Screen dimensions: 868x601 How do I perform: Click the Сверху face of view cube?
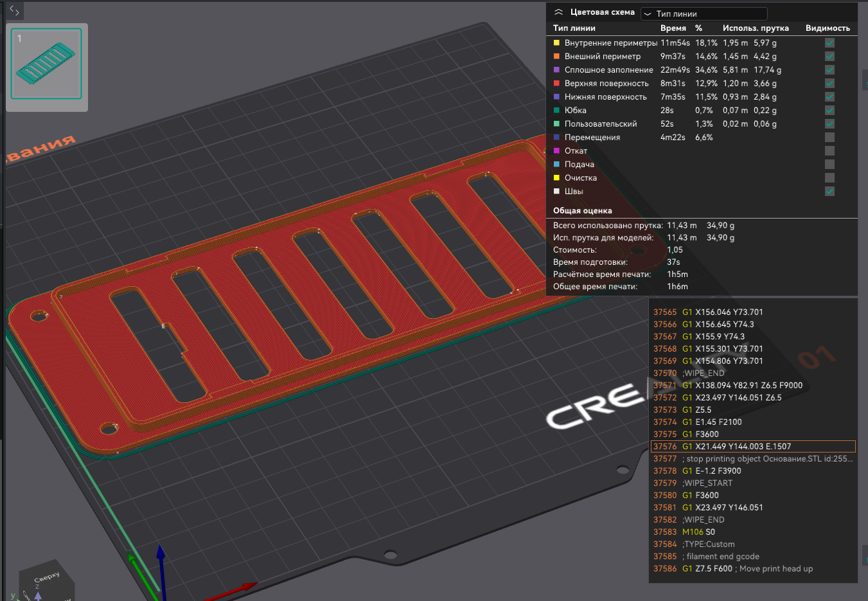click(47, 578)
